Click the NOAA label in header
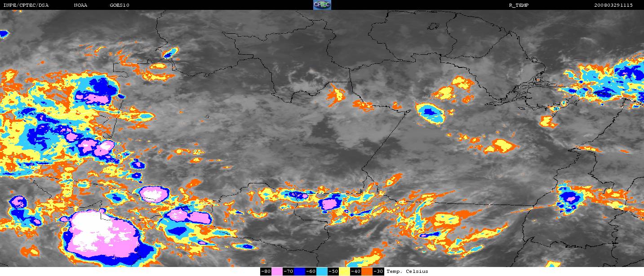The image size is (644, 276). pos(80,5)
